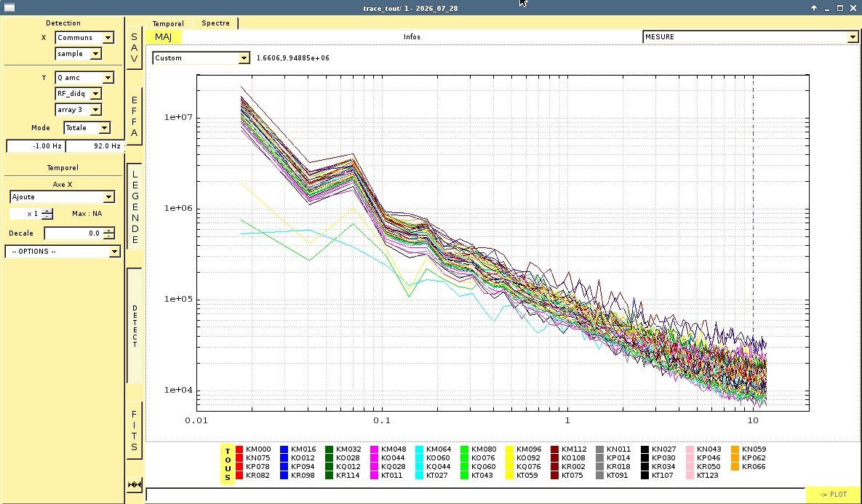The image size is (862, 504).
Task: Click the yellow TOUS legend button
Action: coord(228,465)
